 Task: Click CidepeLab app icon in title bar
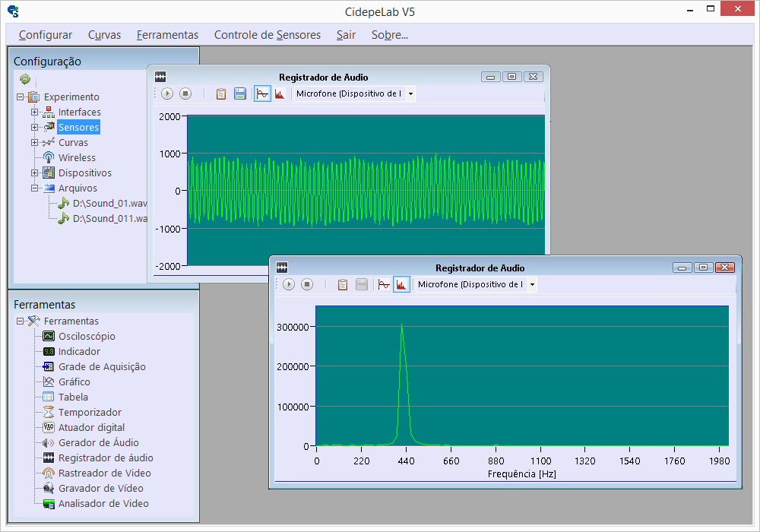tap(14, 11)
